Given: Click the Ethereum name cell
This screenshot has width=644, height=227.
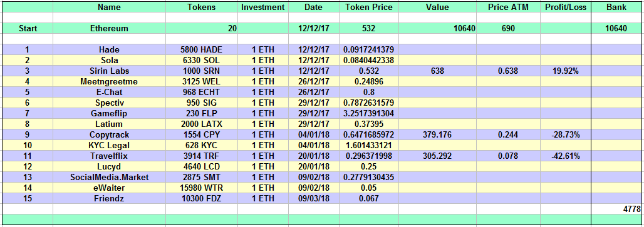Looking at the screenshot, I should click(109, 28).
